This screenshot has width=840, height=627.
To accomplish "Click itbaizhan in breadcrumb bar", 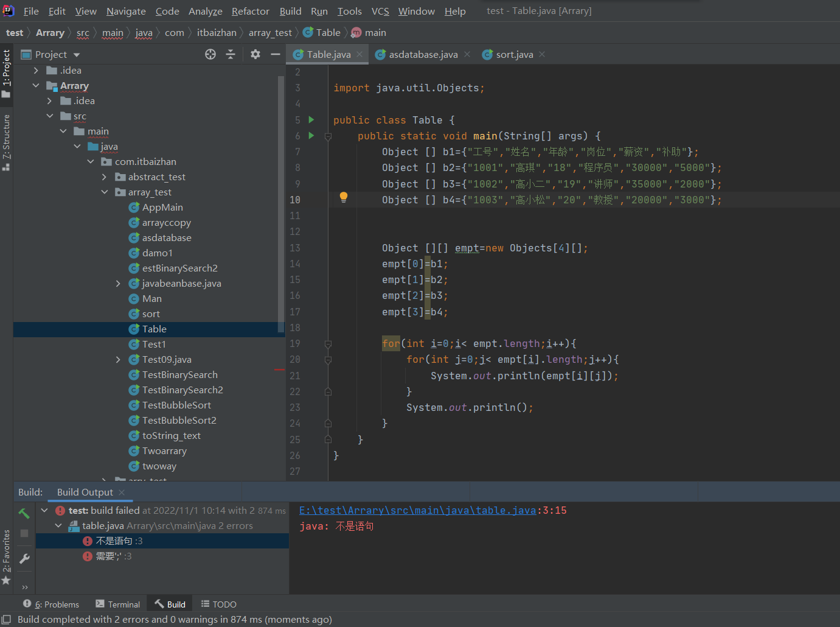I will pyautogui.click(x=217, y=33).
